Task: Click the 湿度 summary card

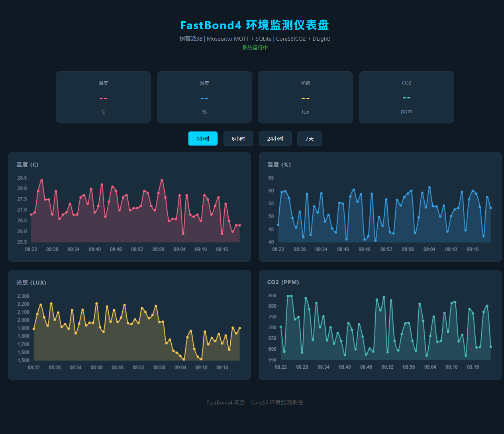Action: coord(204,97)
